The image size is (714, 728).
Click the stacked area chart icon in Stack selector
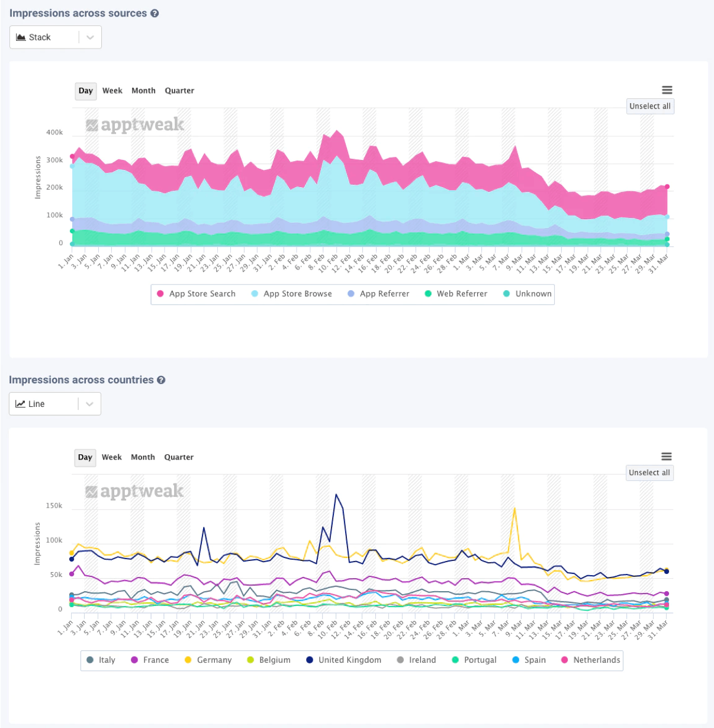tap(21, 37)
